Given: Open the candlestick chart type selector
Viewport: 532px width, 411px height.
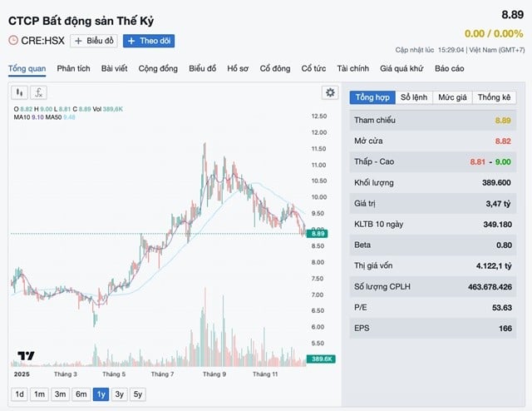Looking at the screenshot, I should pos(20,92).
